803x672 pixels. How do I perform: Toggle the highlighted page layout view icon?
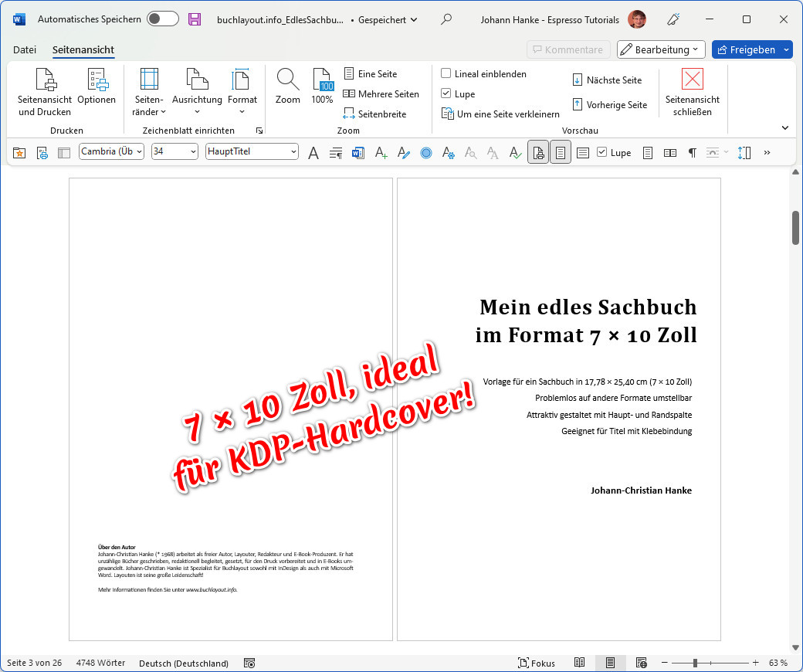coord(561,153)
